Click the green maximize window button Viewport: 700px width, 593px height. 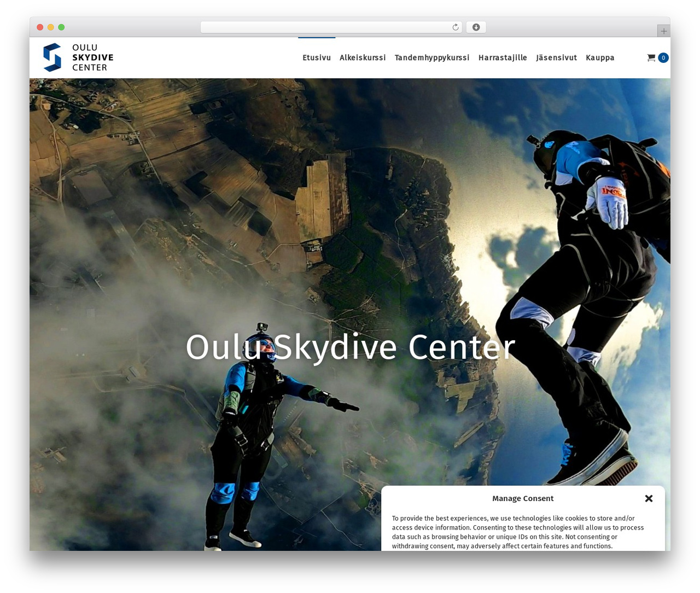[61, 27]
